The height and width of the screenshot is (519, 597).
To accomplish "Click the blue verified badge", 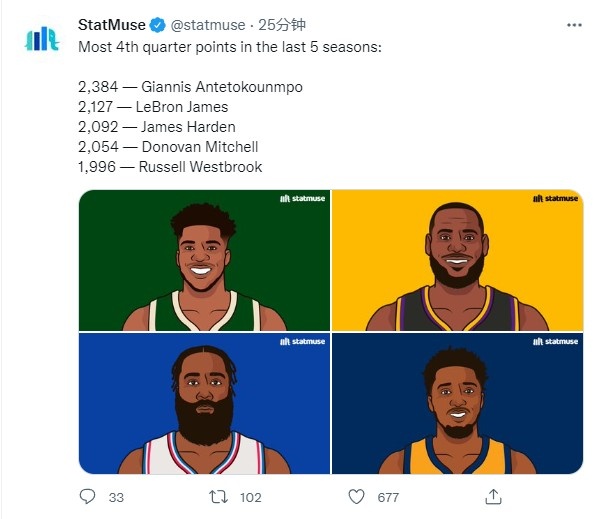I will 157,25.
